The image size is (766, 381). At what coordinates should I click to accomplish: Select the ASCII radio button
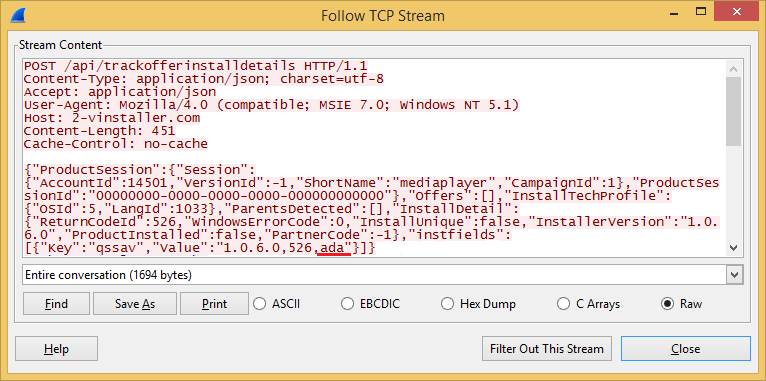[277, 304]
